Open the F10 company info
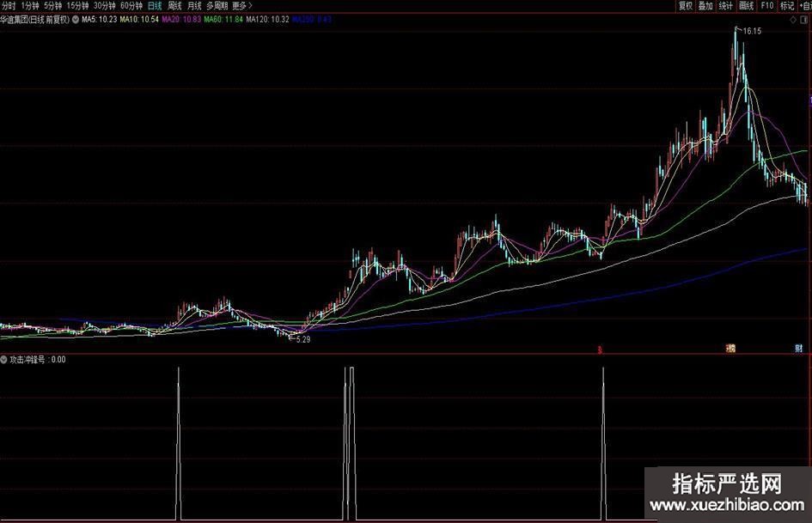This screenshot has height=523, width=812. [x=767, y=6]
